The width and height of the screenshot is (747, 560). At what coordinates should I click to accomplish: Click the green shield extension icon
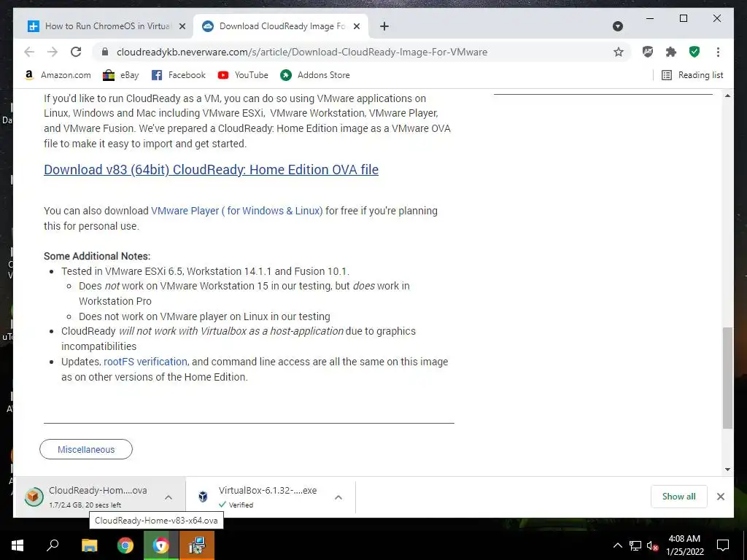[694, 52]
